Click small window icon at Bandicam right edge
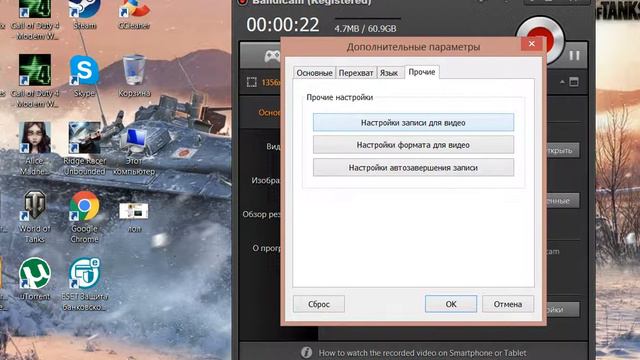 (x=574, y=82)
